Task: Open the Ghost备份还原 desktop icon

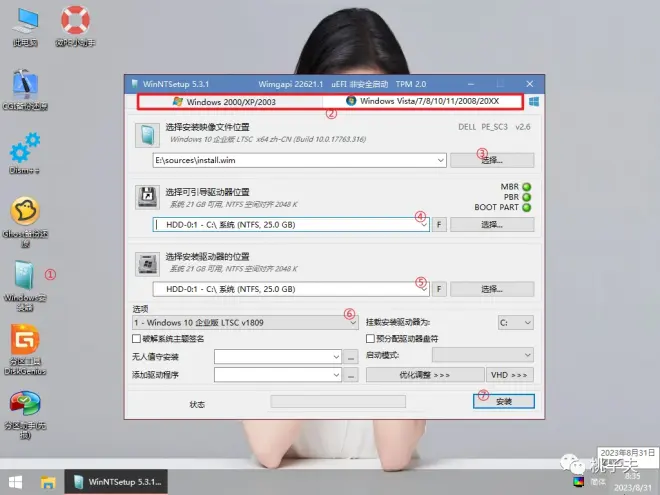Action: (x=25, y=222)
